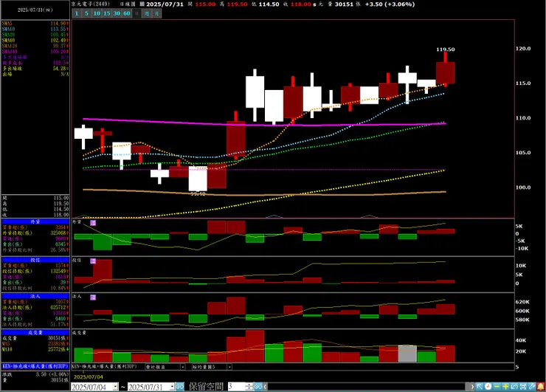Select the 30-minute interval button
The image size is (546, 392).
117,13
